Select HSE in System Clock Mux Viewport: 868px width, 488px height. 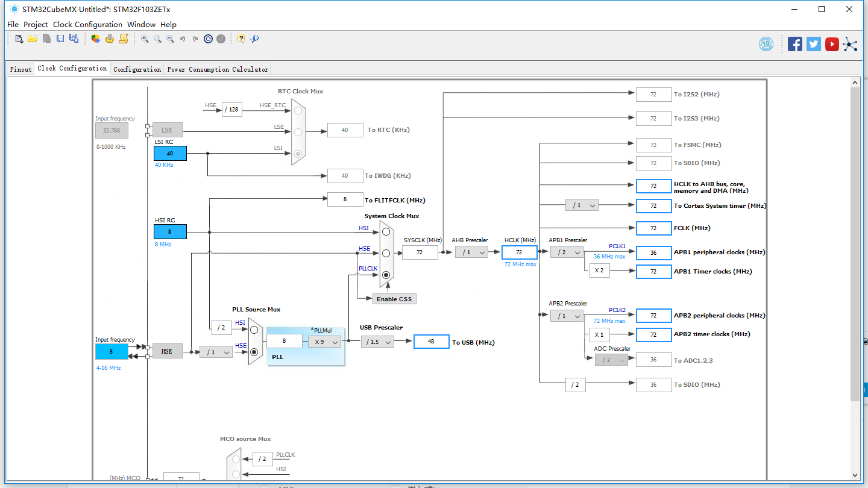tap(386, 253)
